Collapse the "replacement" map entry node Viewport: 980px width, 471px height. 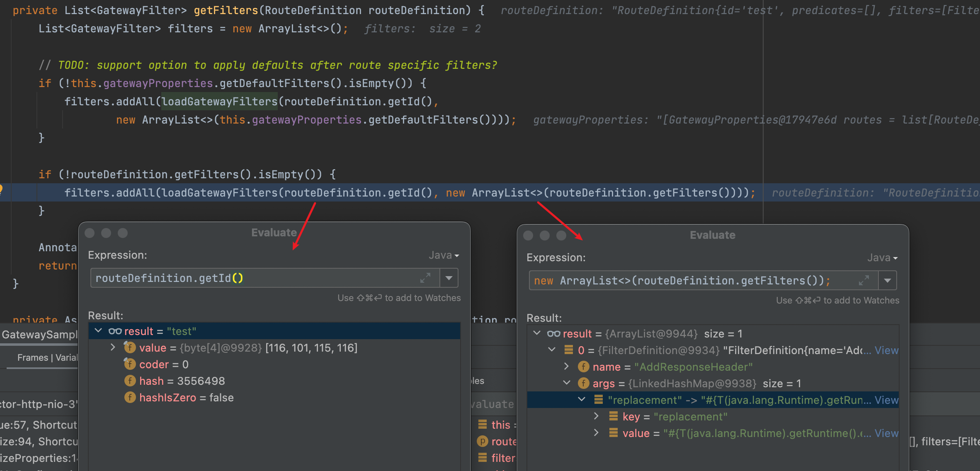coord(582,400)
